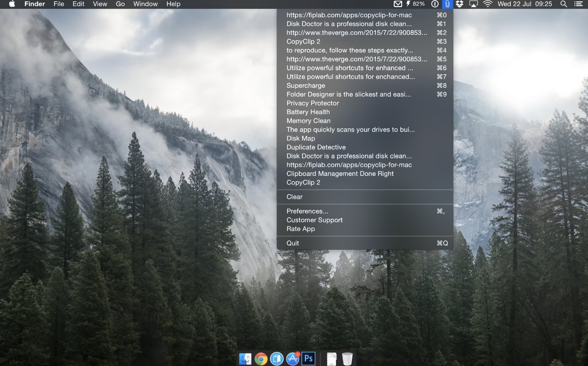
Task: Open the Go menu
Action: [120, 4]
